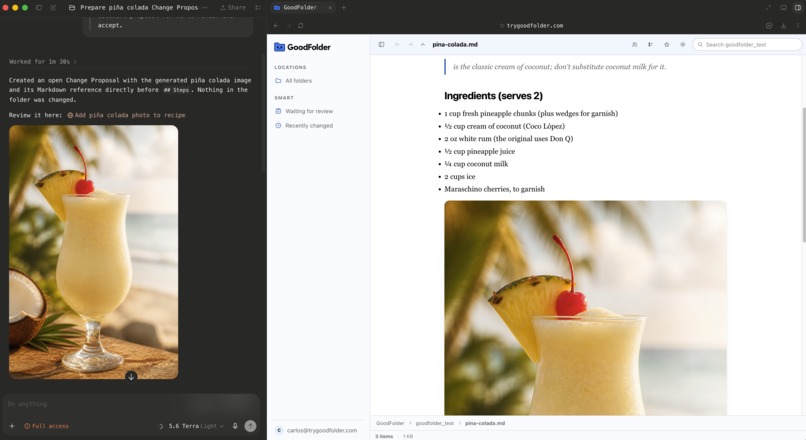Open goodfolder_test in breadcrumb
Image resolution: width=806 pixels, height=440 pixels.
pos(434,424)
